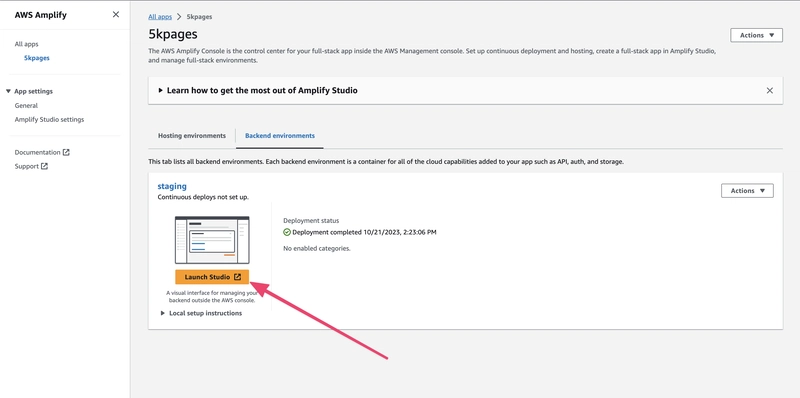
Task: Click the Deployment status label
Action: coord(311,221)
